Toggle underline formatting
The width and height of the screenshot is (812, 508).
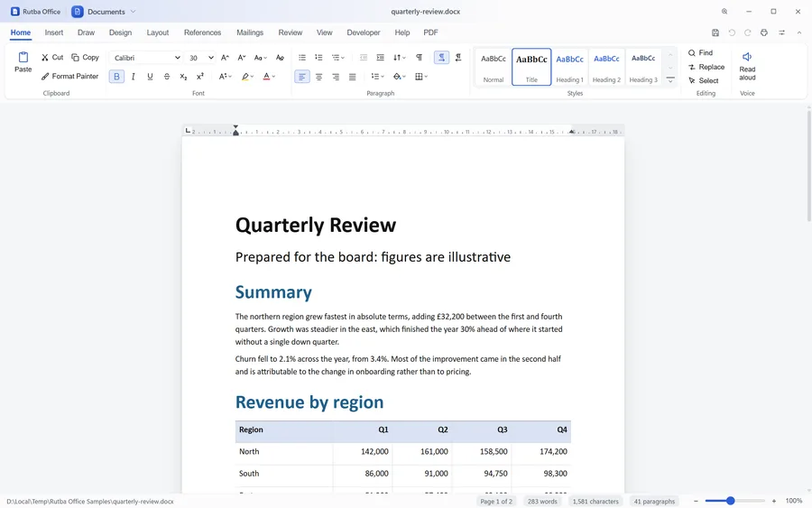point(150,77)
